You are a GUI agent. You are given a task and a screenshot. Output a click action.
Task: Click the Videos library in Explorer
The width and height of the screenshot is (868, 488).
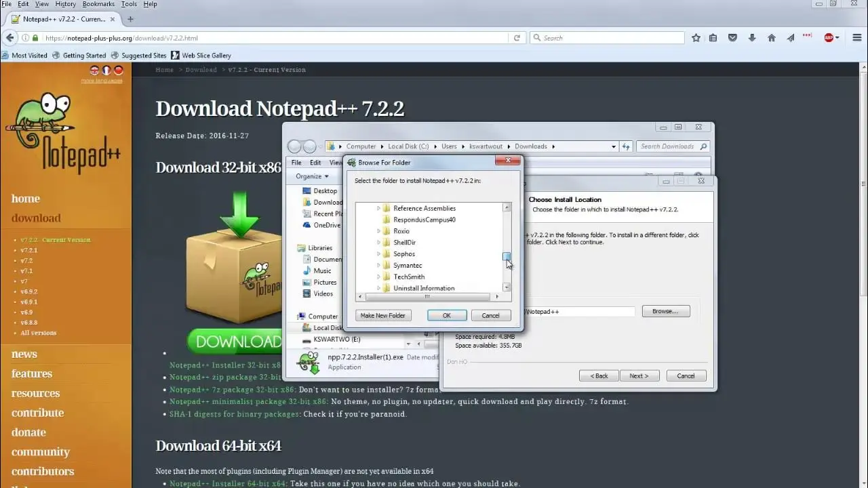tap(323, 293)
